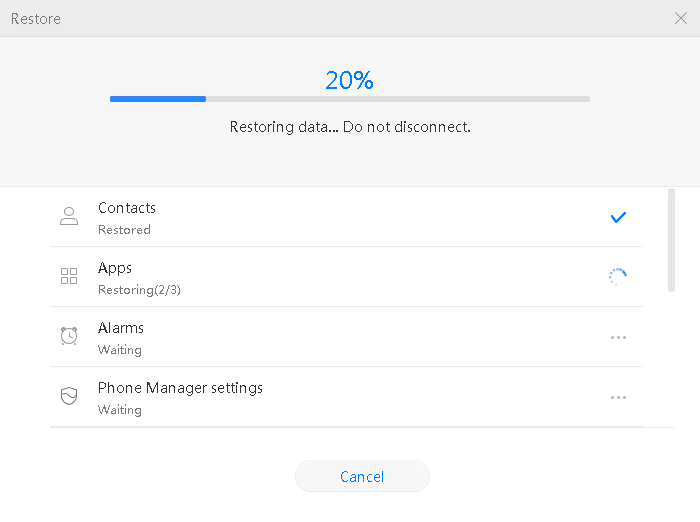700x522 pixels.
Task: Click the spinning loader next to Apps
Action: click(x=618, y=277)
